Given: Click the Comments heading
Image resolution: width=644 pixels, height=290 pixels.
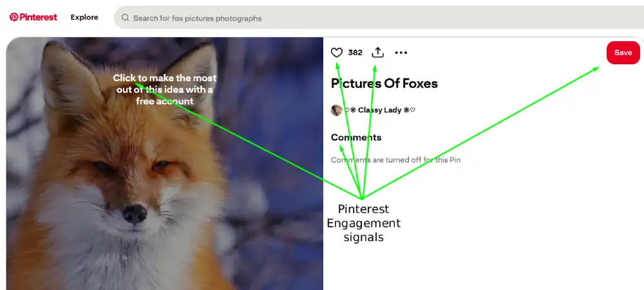Looking at the screenshot, I should tap(356, 138).
